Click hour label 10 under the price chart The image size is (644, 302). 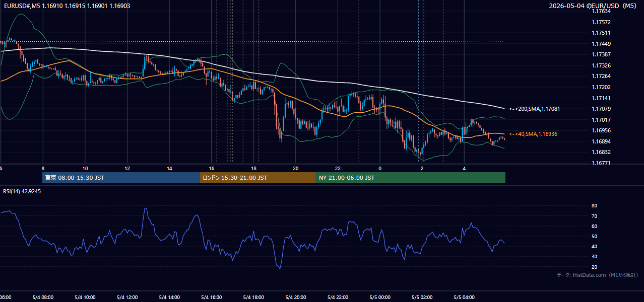[x=85, y=168]
